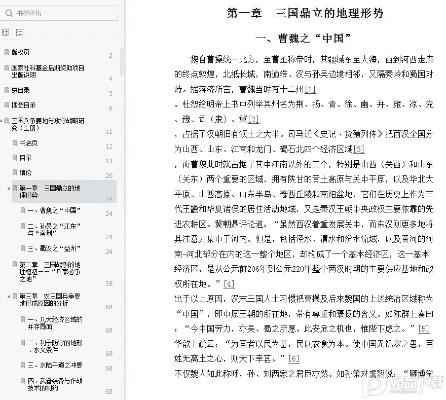Screen dimensions: 446x400
Task: Go to bookmark 一、几大经济区域的并存局面
Action: click(x=55, y=323)
